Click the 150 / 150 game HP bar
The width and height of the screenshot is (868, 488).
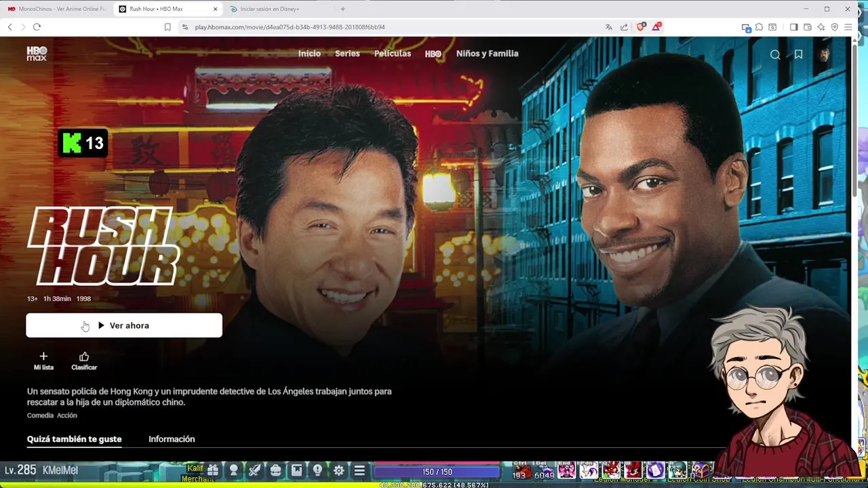click(x=437, y=472)
